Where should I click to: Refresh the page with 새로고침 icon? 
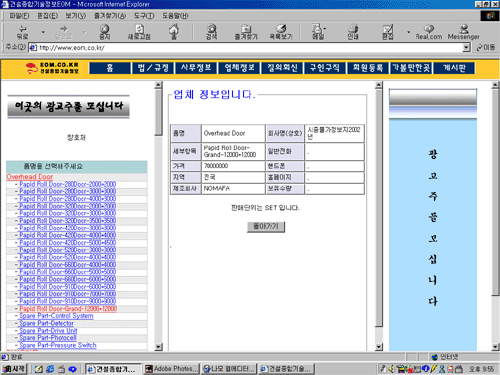coord(139,32)
